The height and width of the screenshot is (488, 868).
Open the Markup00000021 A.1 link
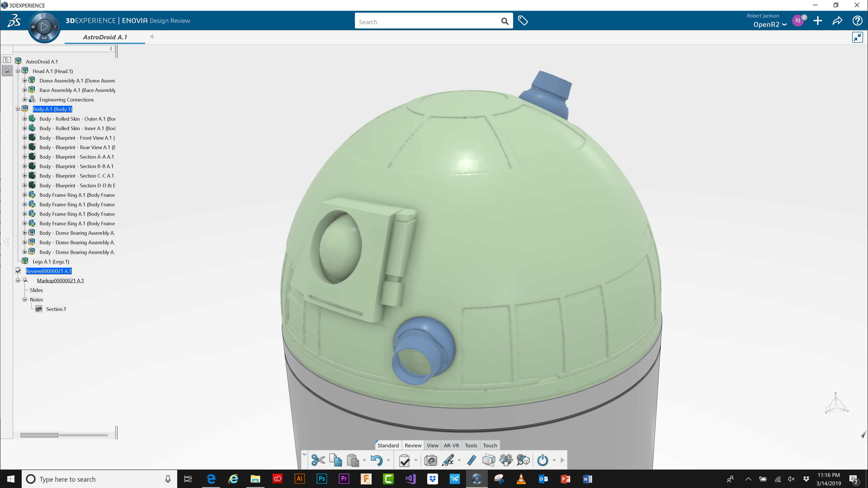click(x=60, y=281)
